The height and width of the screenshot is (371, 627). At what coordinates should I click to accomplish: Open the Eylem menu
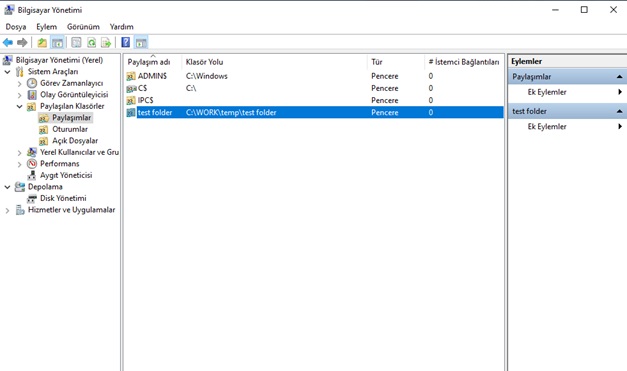click(x=46, y=27)
